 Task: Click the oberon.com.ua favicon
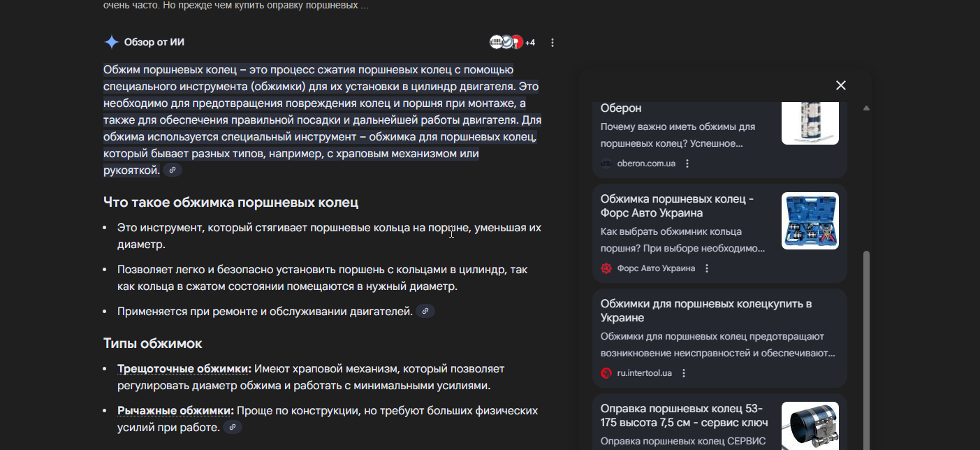click(606, 164)
